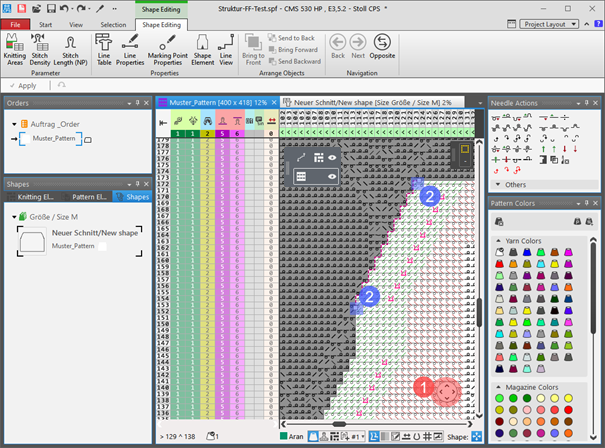Open Stitch Length (NP) settings
Viewport: 605px width, 448px height.
(x=70, y=47)
